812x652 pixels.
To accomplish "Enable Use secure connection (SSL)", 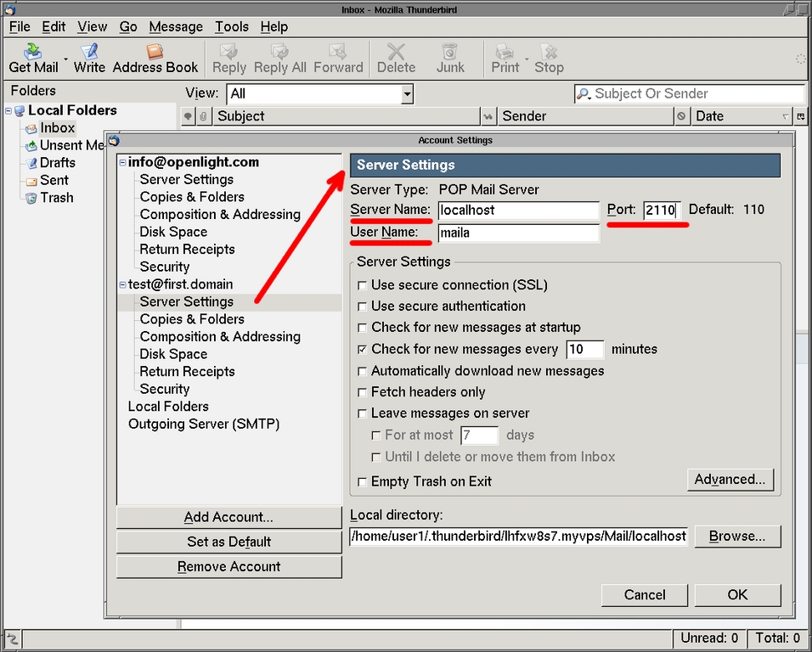I will click(x=363, y=285).
